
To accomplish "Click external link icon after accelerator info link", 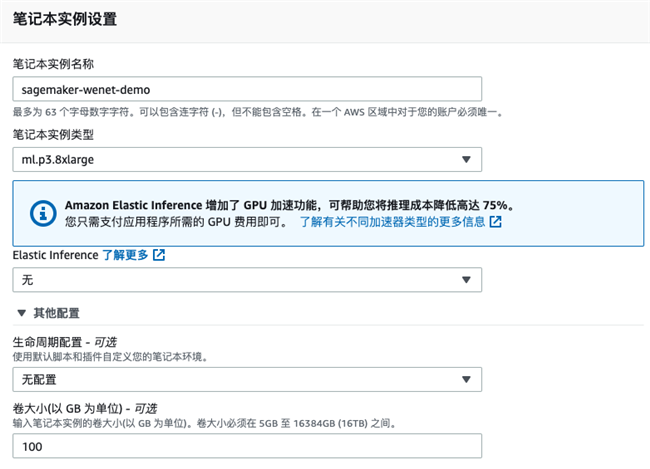I will [495, 222].
